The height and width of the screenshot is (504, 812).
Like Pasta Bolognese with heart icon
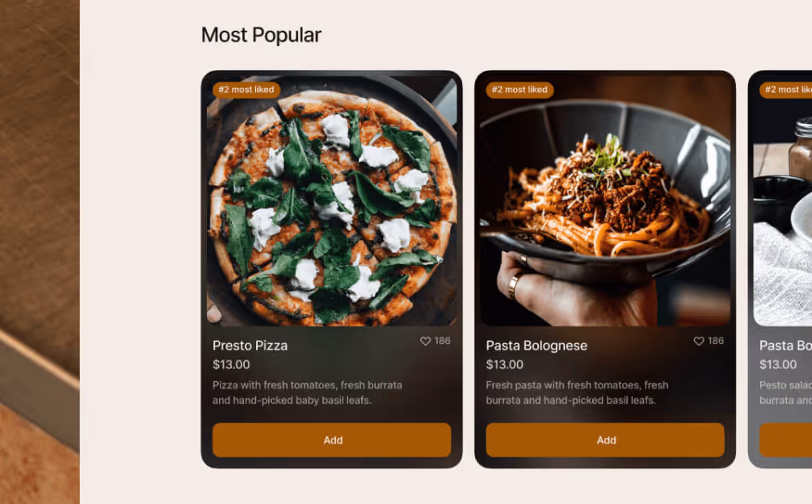coord(699,341)
